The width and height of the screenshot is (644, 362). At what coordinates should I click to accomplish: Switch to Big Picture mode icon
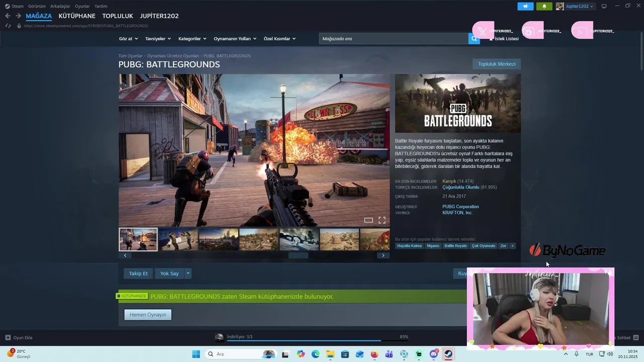604,6
